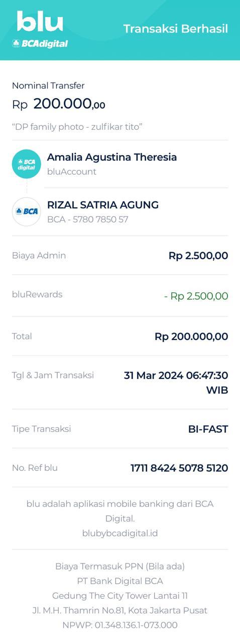Select recipient name RIZAL SATRIA AGUNG
240x644 pixels.
click(103, 205)
